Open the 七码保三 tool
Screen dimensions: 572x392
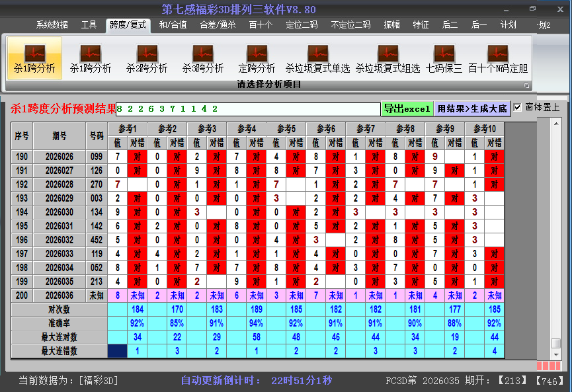[444, 58]
